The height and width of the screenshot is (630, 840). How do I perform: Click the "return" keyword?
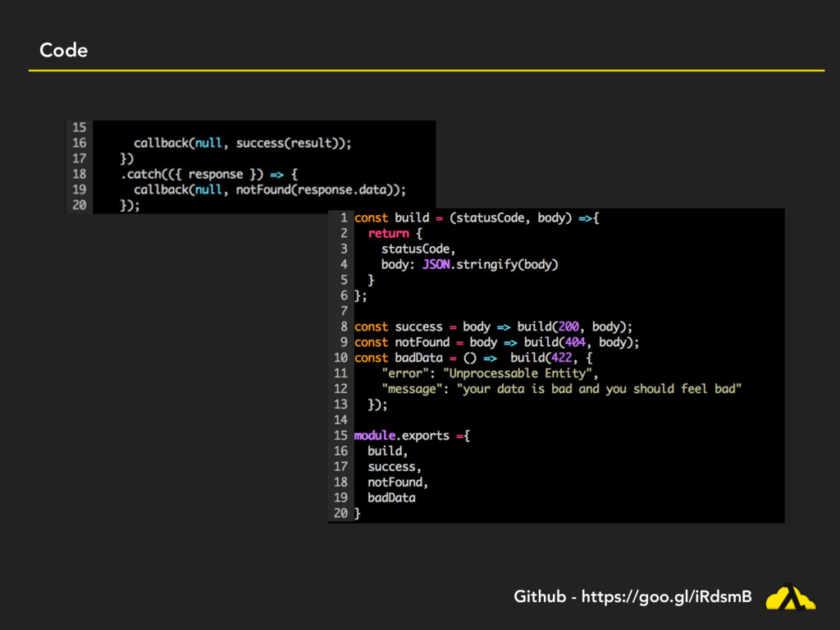click(x=388, y=234)
